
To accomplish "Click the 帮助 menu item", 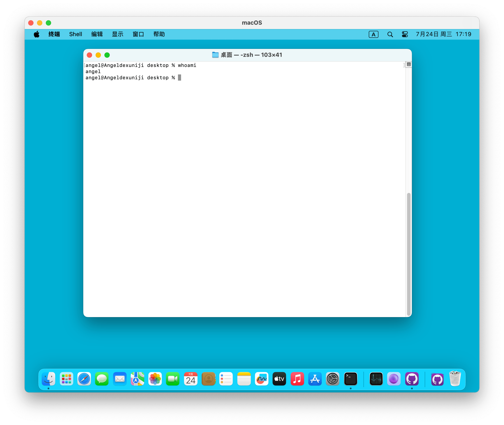I will (159, 34).
